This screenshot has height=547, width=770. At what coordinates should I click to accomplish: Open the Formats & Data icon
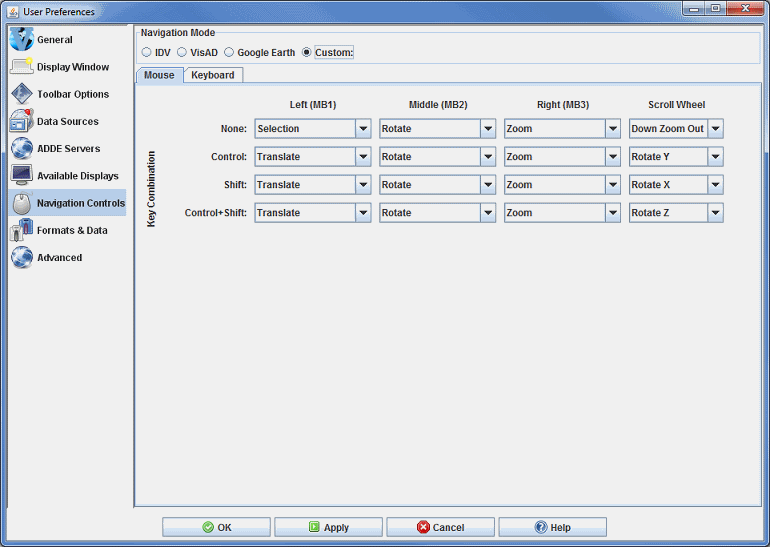(22, 230)
